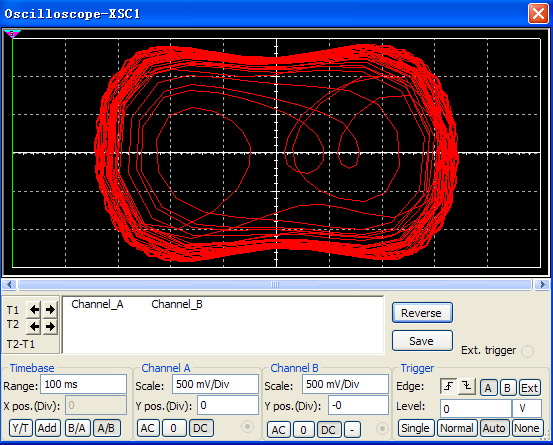Move T2 cursor right arrow
The height and width of the screenshot is (445, 553).
click(x=50, y=327)
